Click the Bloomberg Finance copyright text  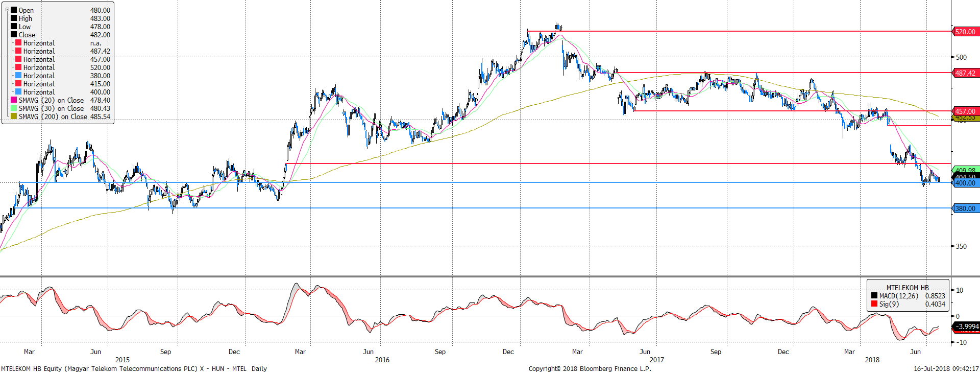coord(590,368)
